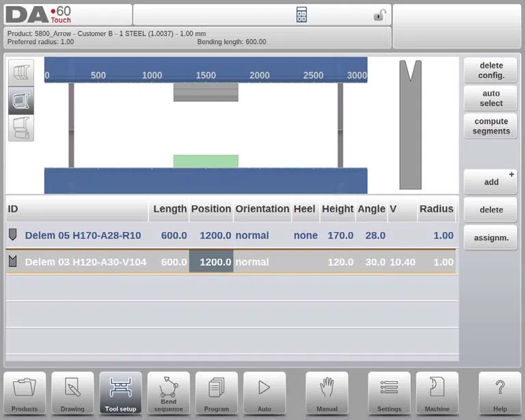Click the Radius column header
The width and height of the screenshot is (525, 420).
(437, 209)
